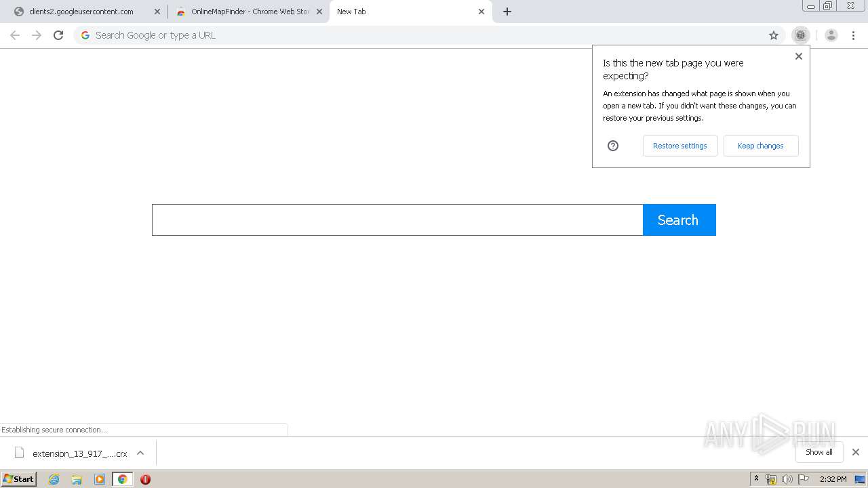Open Action Center flag icon
The width and height of the screenshot is (868, 488).
[804, 479]
